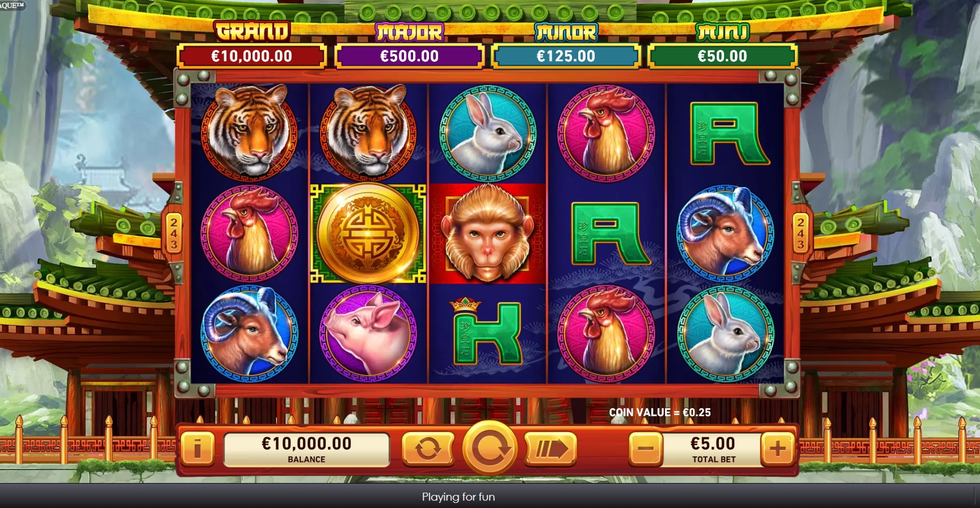
Task: Click the €5.00 total bet field
Action: pos(712,449)
